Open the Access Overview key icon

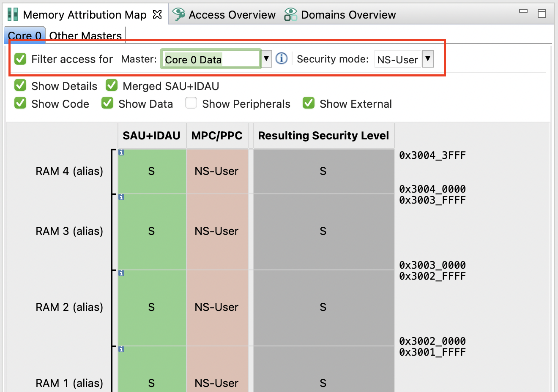click(178, 14)
